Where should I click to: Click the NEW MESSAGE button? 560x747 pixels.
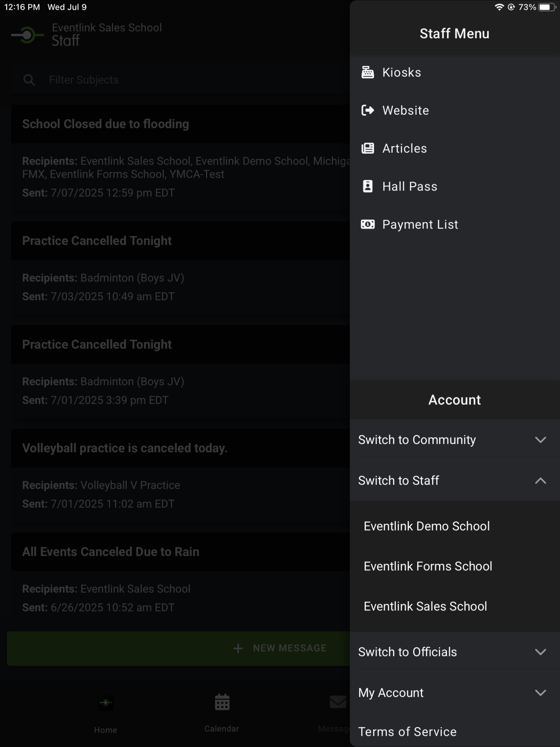(x=178, y=648)
